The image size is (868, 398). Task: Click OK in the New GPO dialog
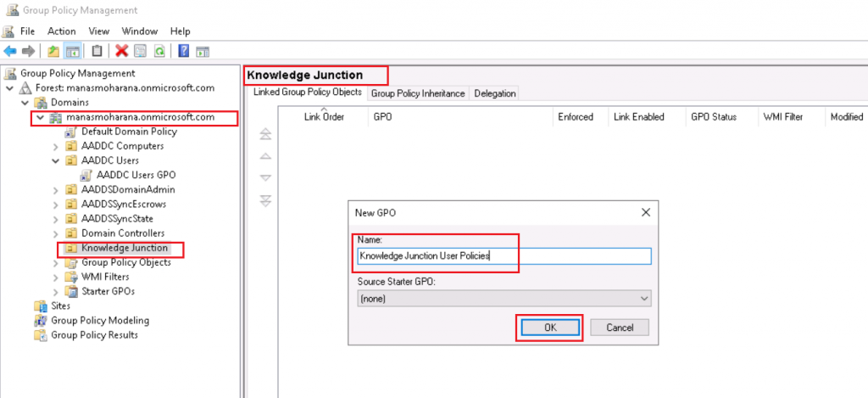pos(548,328)
